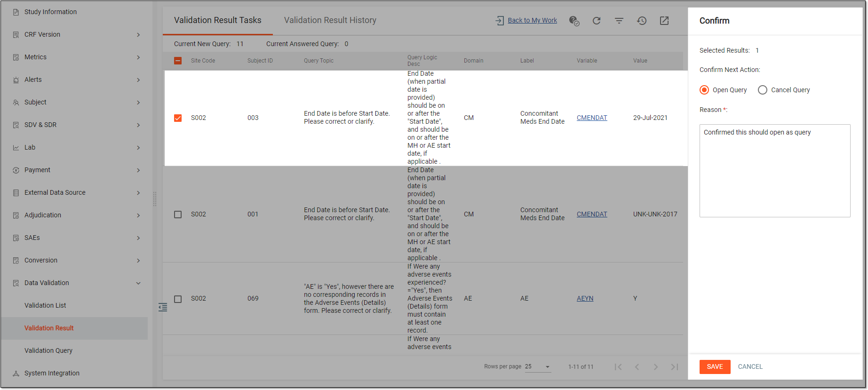Toggle the select-all header checkbox
868x390 pixels.
coord(178,61)
